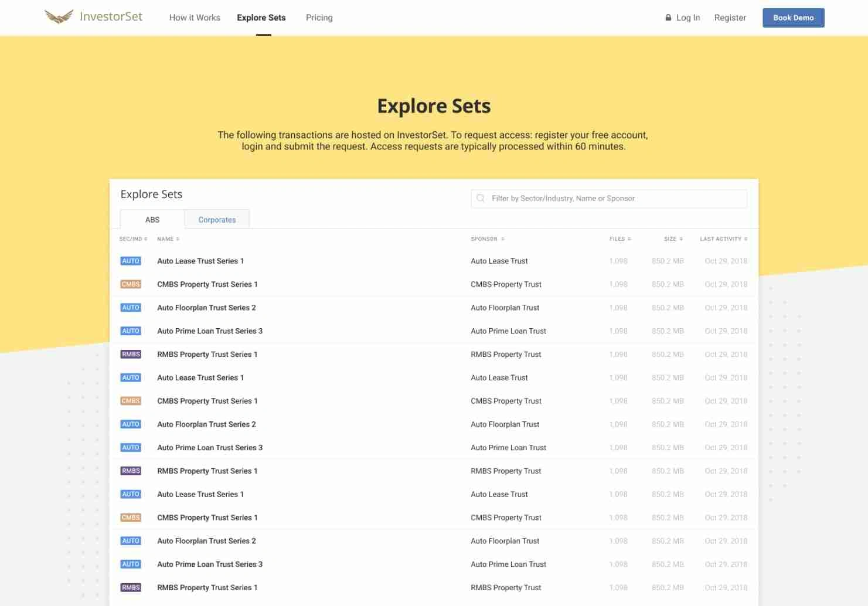Go to the Pricing page

click(x=319, y=18)
